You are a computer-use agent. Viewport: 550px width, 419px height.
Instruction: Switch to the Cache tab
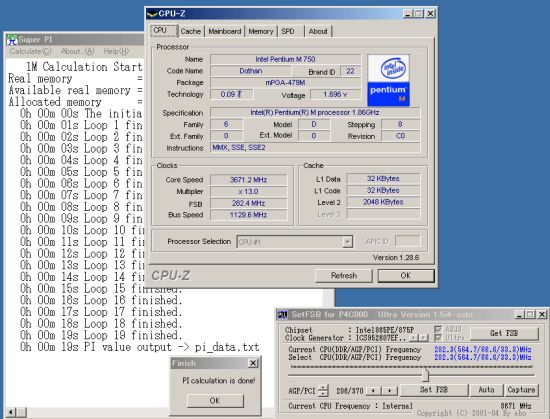click(x=190, y=32)
